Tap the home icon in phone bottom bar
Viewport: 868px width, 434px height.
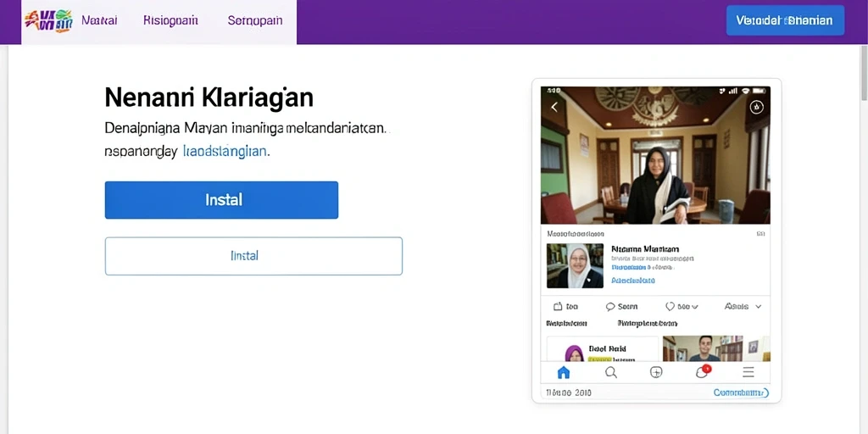pyautogui.click(x=563, y=373)
